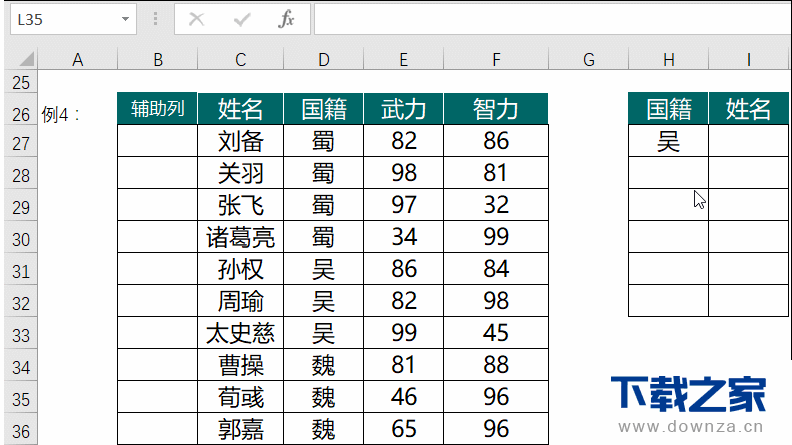Select the cell containing 诸葛亮
792x445 pixels.
point(240,237)
